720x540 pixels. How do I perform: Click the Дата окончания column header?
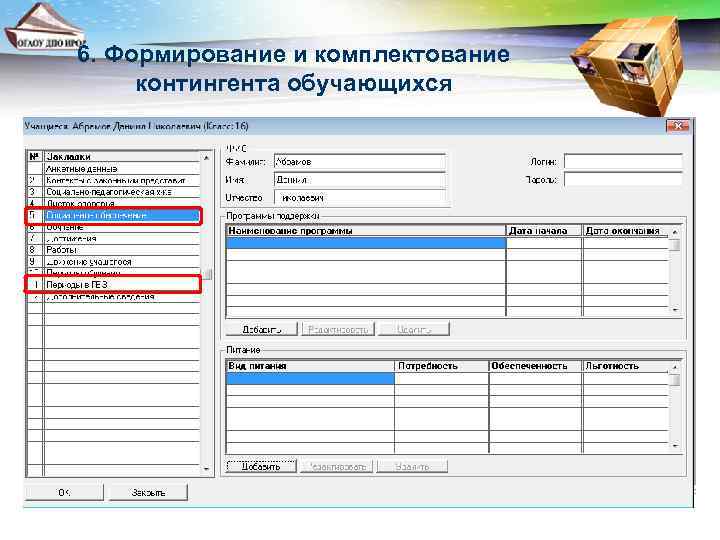pyautogui.click(x=625, y=231)
